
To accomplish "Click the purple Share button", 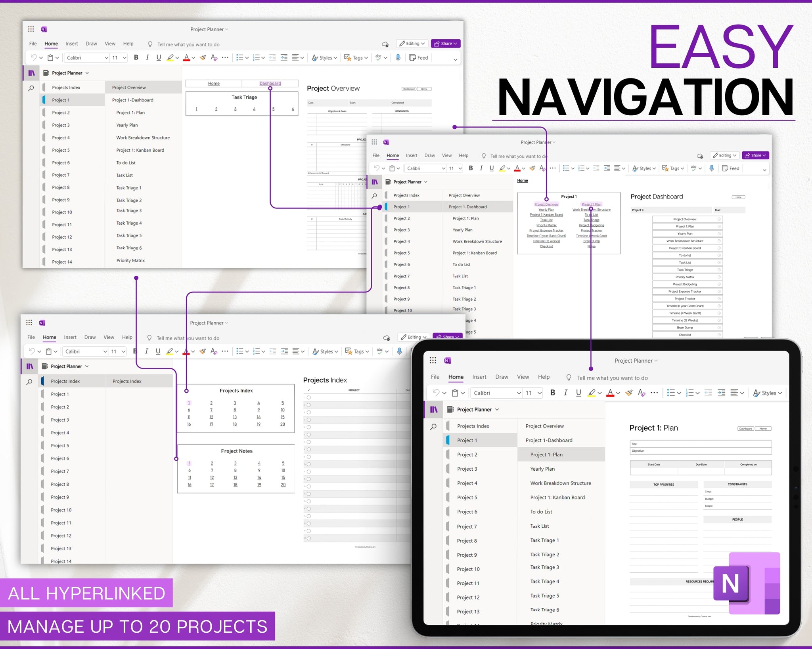I will coord(445,43).
